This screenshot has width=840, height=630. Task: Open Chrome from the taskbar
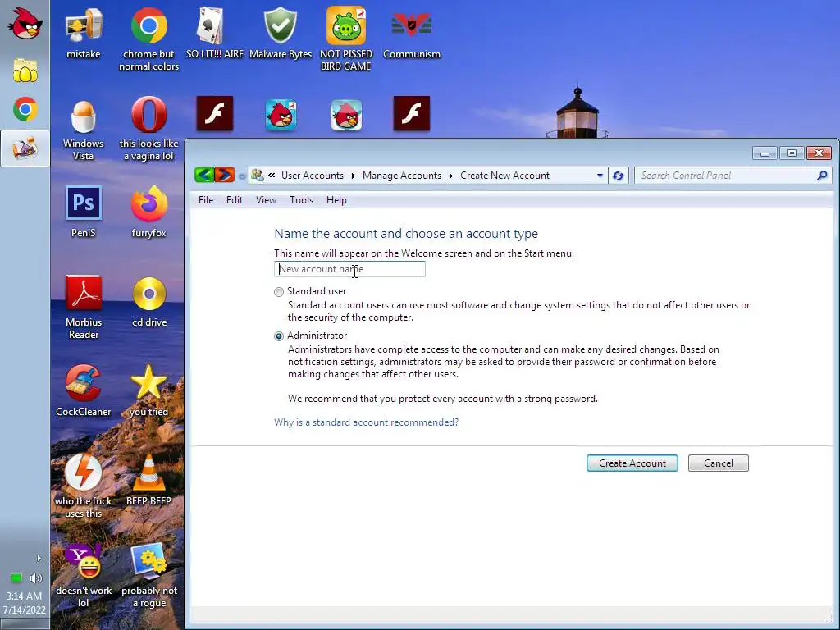(25, 109)
